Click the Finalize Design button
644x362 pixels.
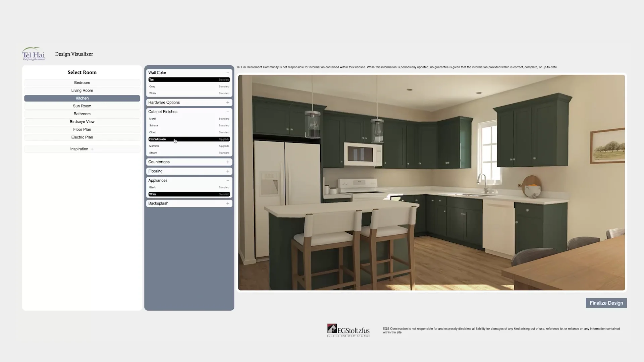[606, 303]
